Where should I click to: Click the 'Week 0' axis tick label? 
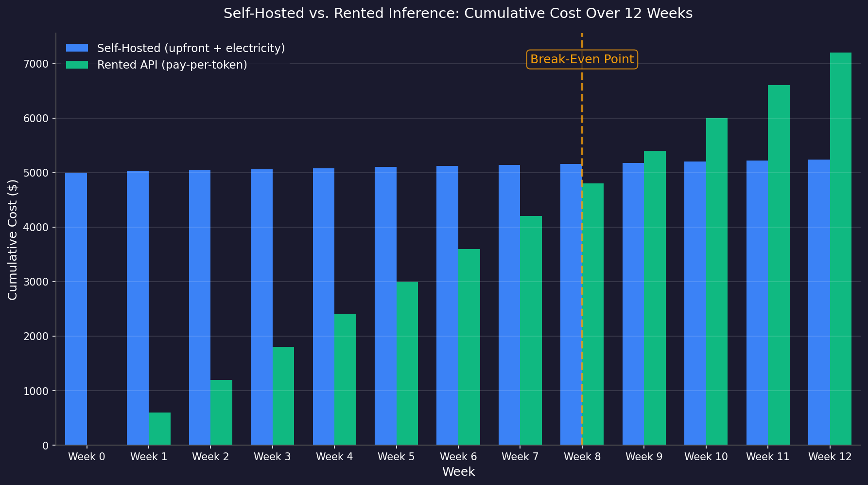click(87, 457)
